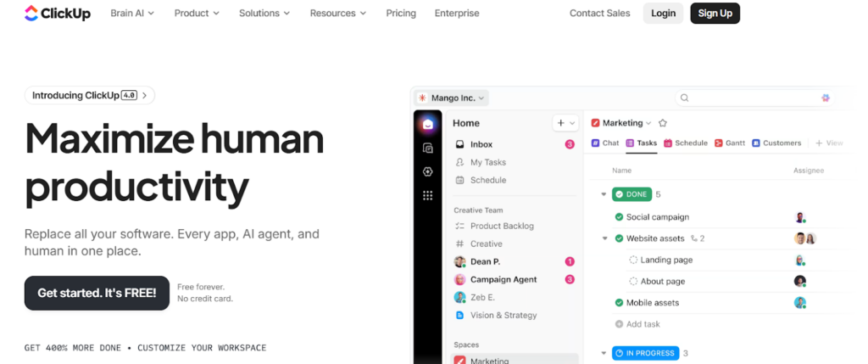868x364 pixels.
Task: Switch to the Tasks tab
Action: tap(642, 143)
